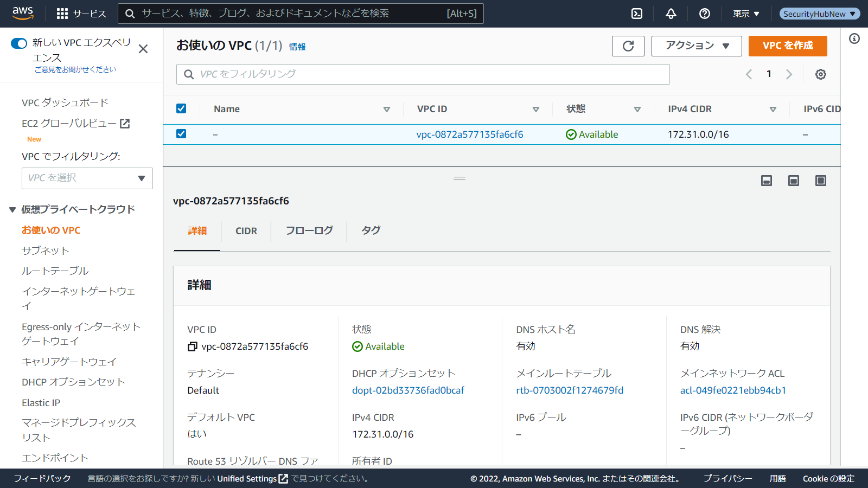The image size is (868, 488).
Task: Click the refresh VPC list button
Action: click(x=628, y=46)
